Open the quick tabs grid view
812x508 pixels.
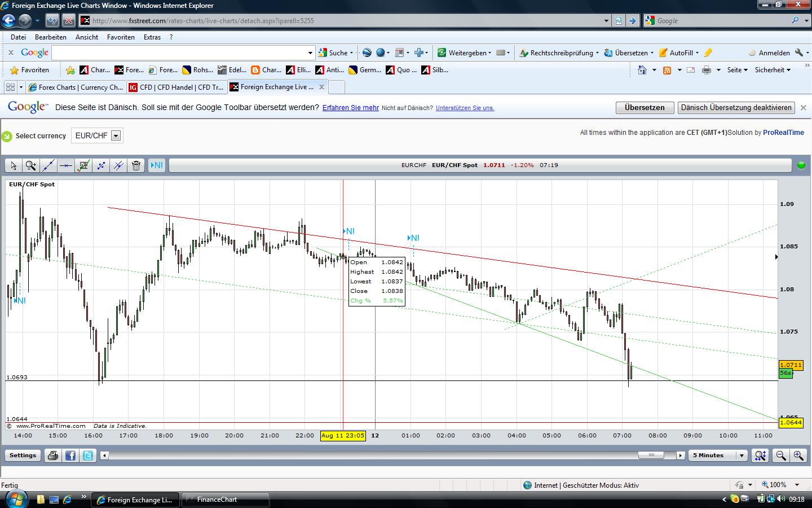click(10, 87)
